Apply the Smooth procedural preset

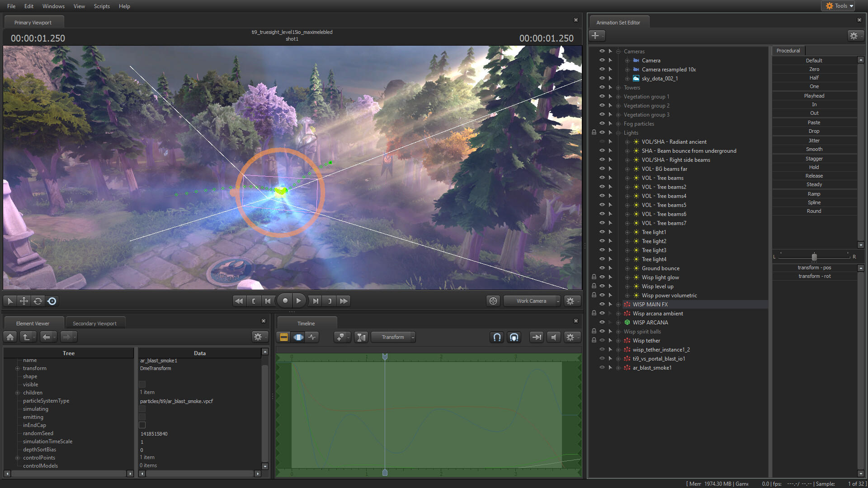pos(814,149)
